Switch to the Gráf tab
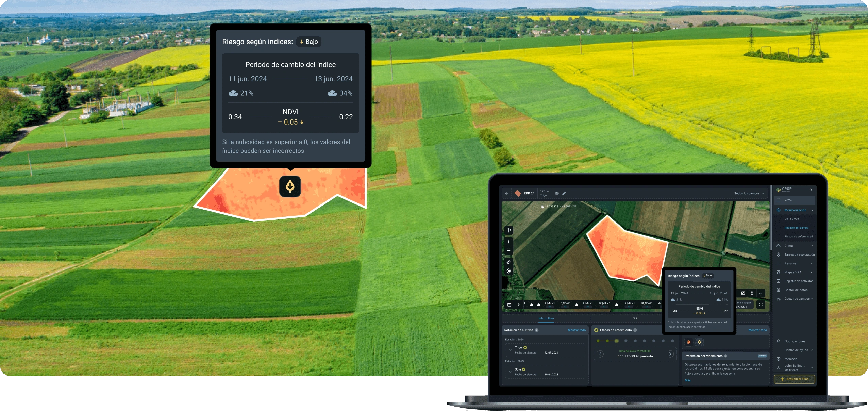Image resolution: width=868 pixels, height=411 pixels. point(635,318)
